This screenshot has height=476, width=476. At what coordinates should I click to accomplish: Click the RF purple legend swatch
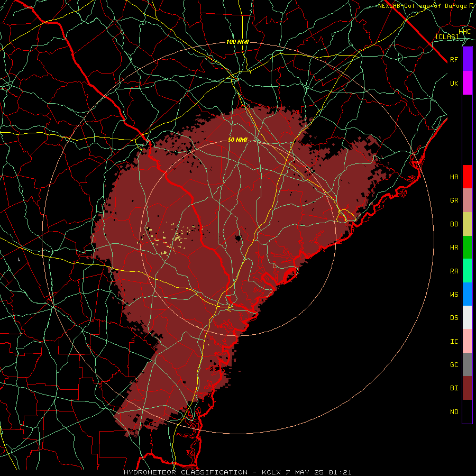pos(467,59)
